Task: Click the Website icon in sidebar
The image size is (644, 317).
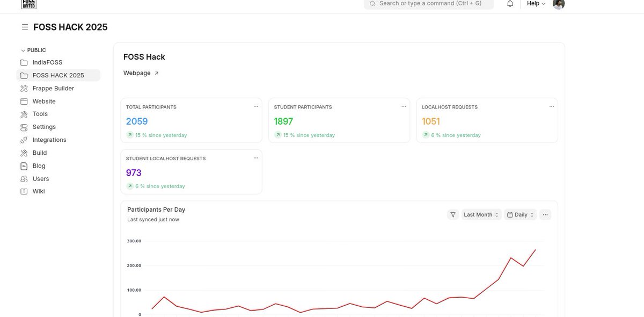Action: [24, 101]
